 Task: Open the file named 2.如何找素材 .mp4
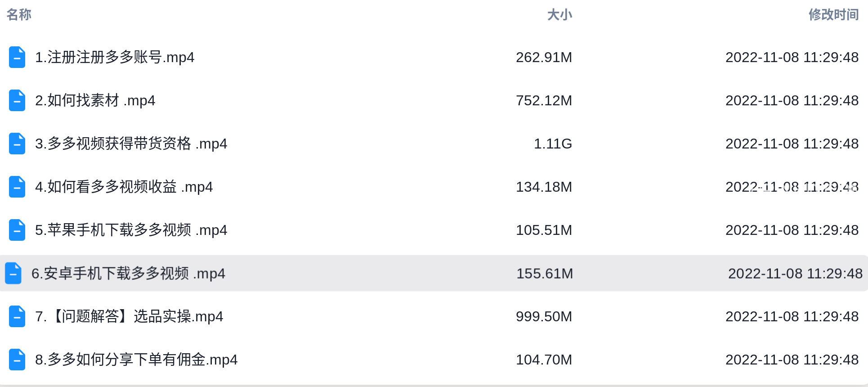pos(95,100)
